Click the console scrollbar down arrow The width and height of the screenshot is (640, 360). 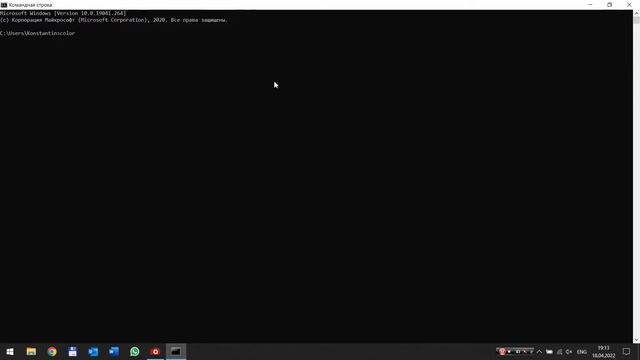coord(636,340)
